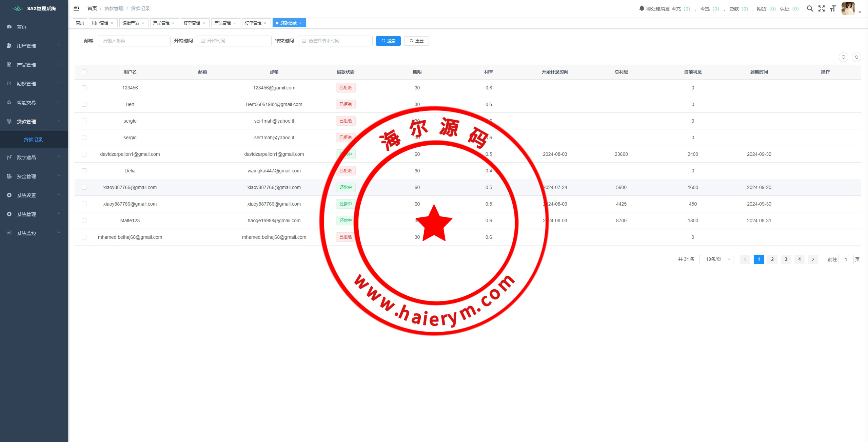Check the row for user Delia
The image size is (868, 442).
pyautogui.click(x=84, y=171)
